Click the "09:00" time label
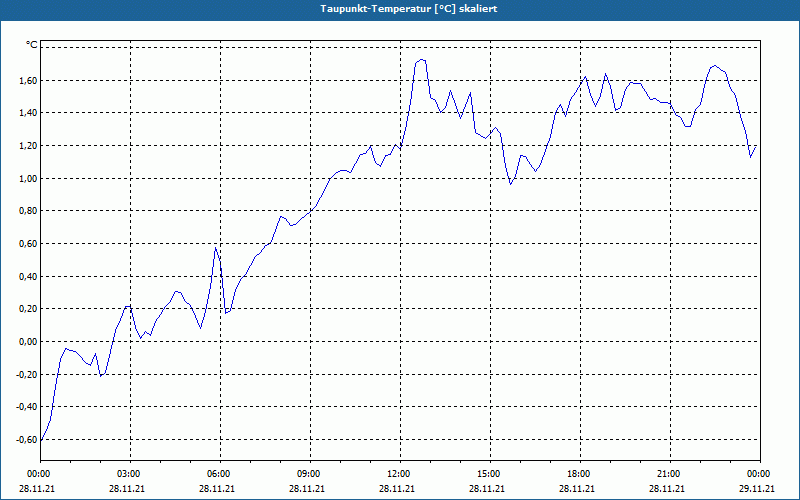 pyautogui.click(x=310, y=474)
